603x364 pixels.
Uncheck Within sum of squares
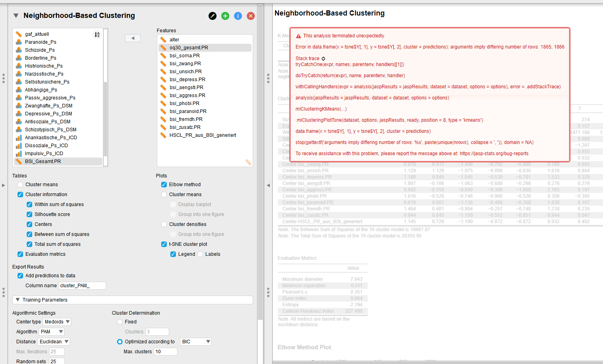29,204
